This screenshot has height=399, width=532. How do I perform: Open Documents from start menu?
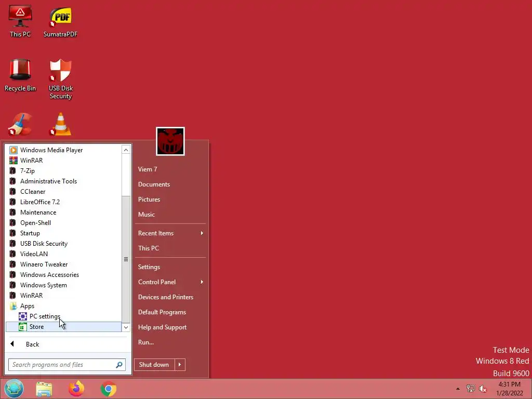(170, 184)
